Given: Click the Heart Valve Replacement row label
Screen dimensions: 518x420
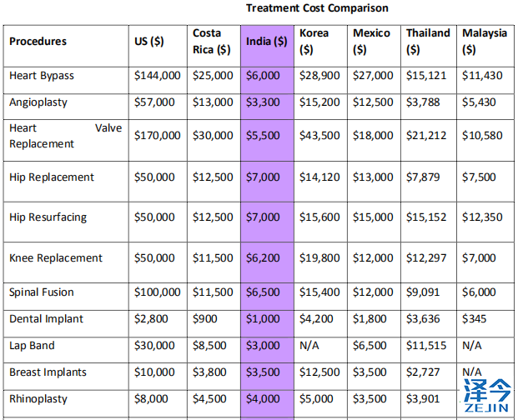Looking at the screenshot, I should [x=53, y=136].
